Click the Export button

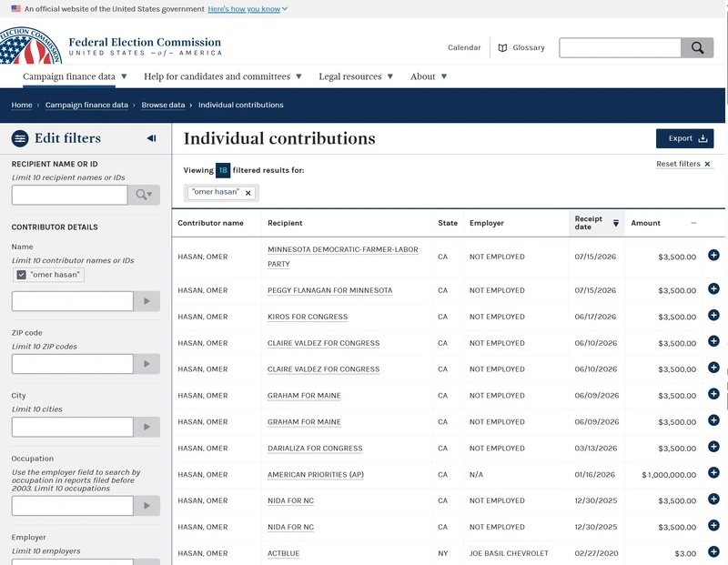(x=685, y=138)
